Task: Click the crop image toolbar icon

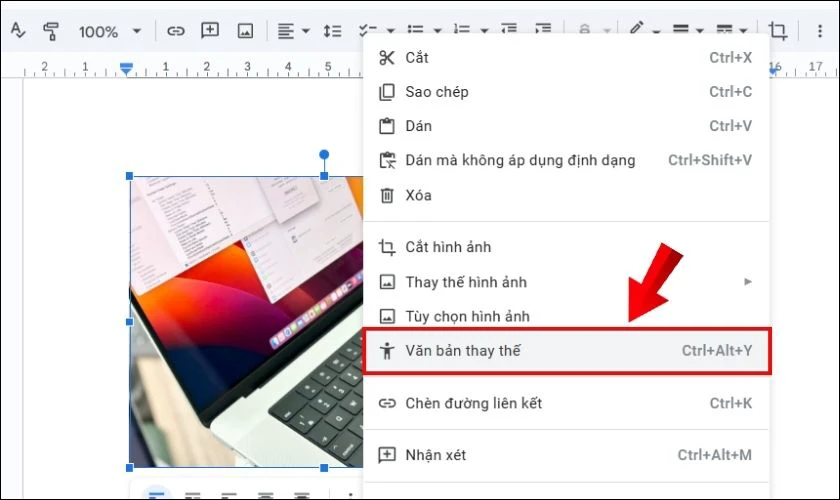Action: click(x=777, y=31)
